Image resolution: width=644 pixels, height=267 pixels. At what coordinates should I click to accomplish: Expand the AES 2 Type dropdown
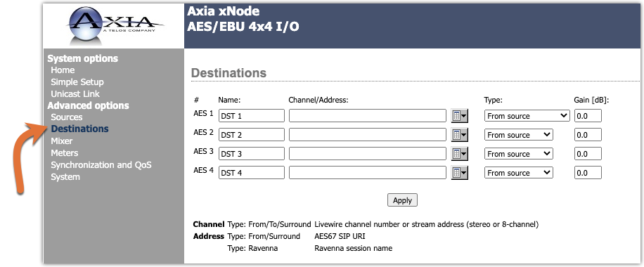(519, 135)
